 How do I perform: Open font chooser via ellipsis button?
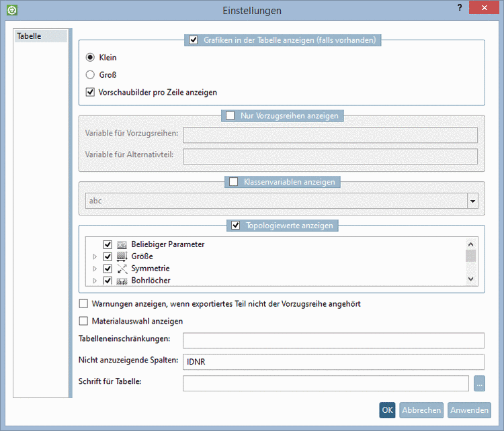click(x=479, y=383)
